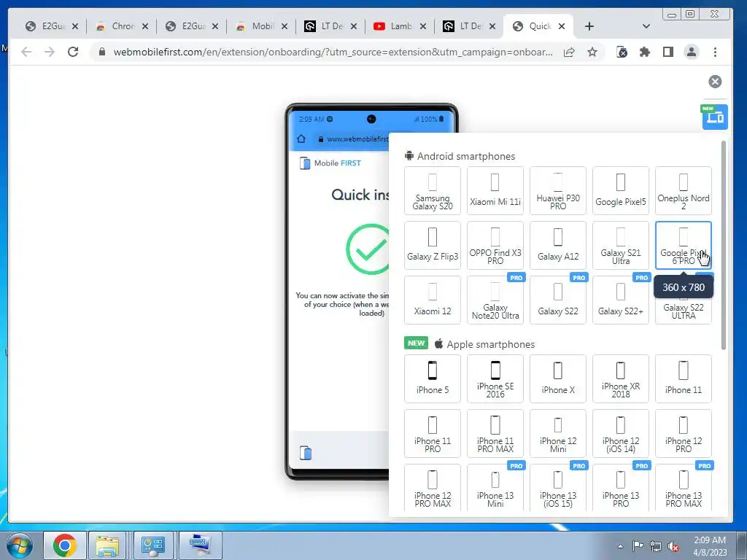Select the Huawei P30 PRO device
The width and height of the screenshot is (747, 560).
tap(558, 190)
